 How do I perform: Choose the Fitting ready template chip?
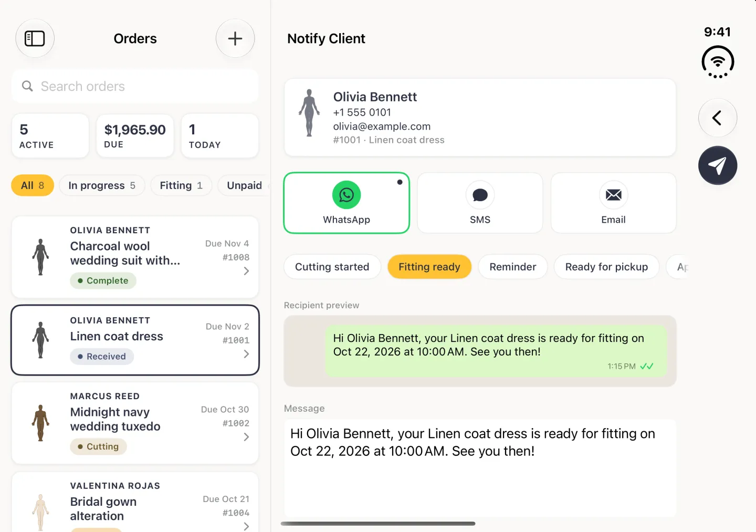click(x=429, y=267)
